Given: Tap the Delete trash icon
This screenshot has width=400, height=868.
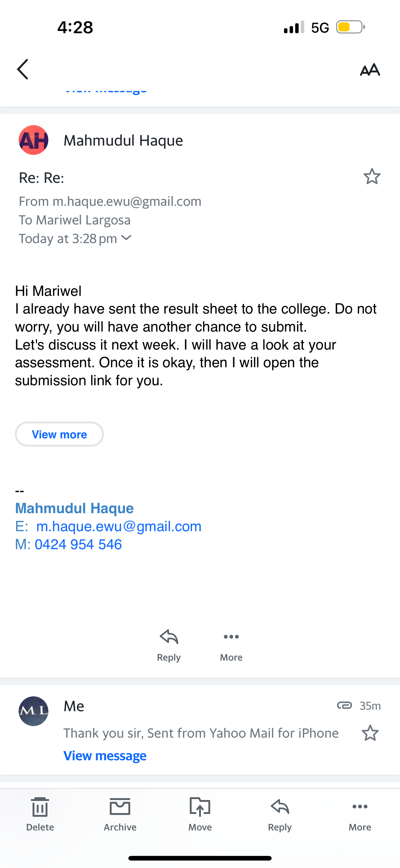Looking at the screenshot, I should pyautogui.click(x=40, y=807).
